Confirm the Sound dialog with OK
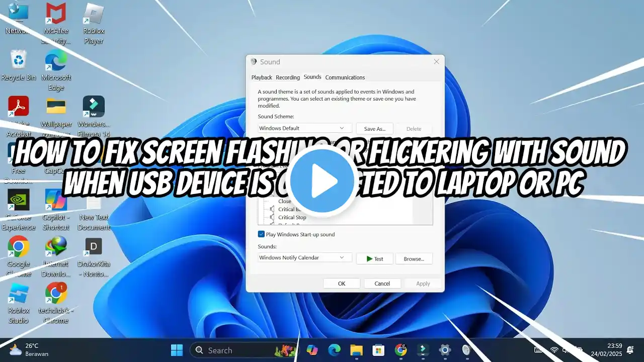Viewport: 644px width, 362px height. (342, 284)
